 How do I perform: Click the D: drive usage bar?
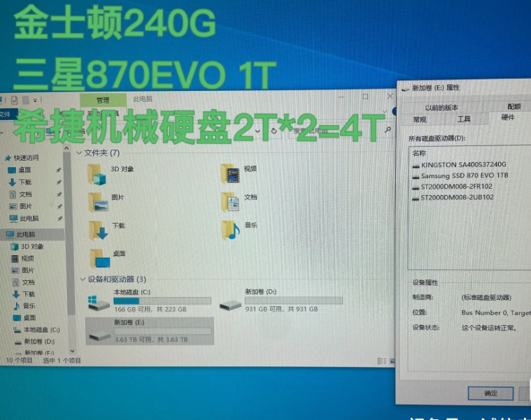click(x=294, y=300)
